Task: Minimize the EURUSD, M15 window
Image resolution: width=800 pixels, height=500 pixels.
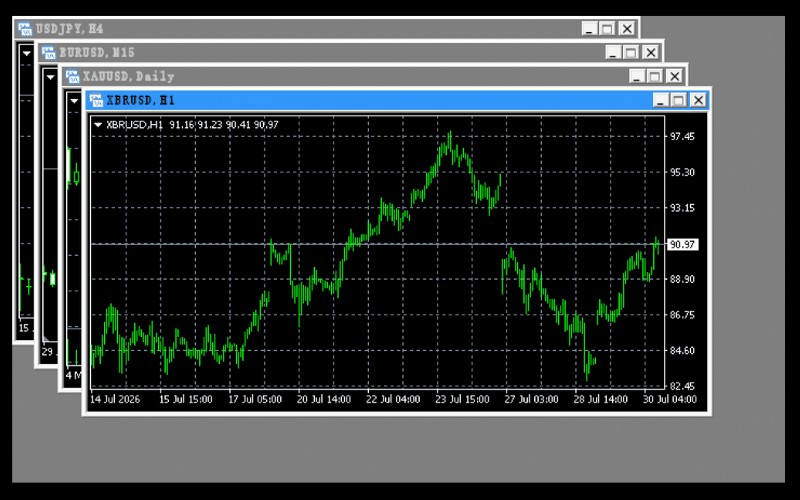Action: point(613,52)
